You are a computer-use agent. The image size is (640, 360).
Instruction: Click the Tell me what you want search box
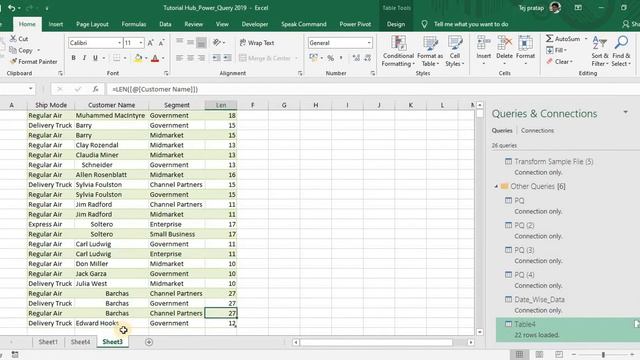(471, 24)
